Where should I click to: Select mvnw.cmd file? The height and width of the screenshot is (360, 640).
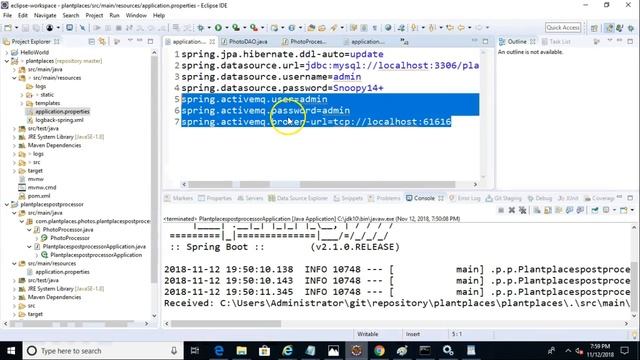[x=42, y=187]
